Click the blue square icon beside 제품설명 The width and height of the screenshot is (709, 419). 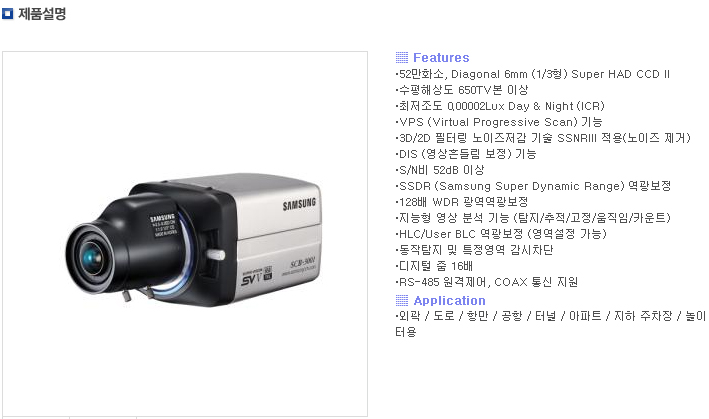pos(8,14)
